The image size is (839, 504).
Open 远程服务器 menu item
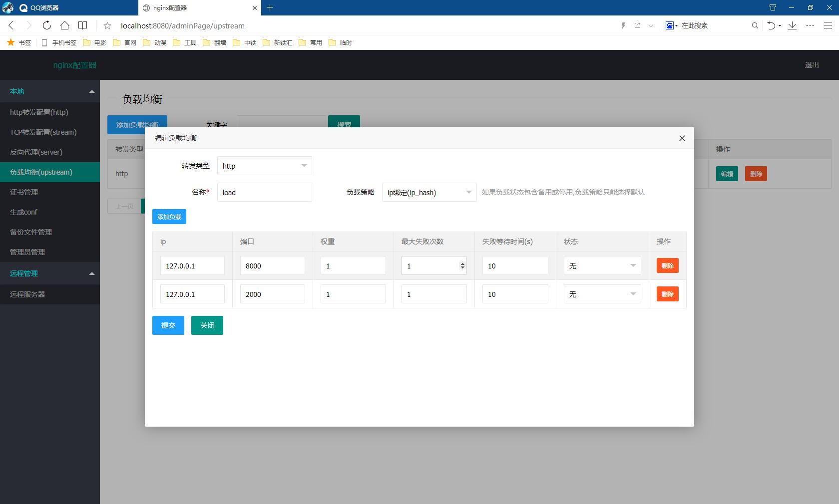[x=50, y=294]
